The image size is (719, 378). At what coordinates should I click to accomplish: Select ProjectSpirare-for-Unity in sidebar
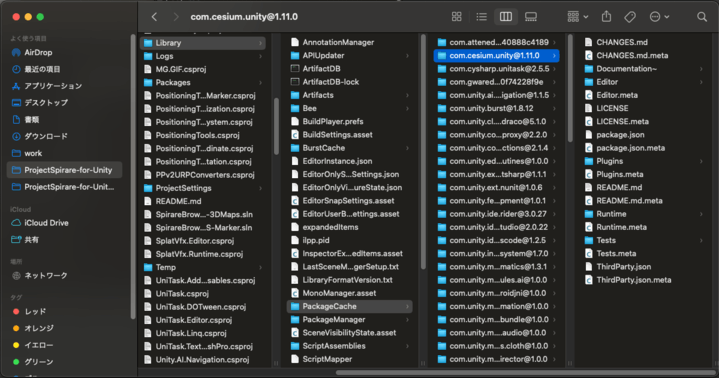pos(64,170)
